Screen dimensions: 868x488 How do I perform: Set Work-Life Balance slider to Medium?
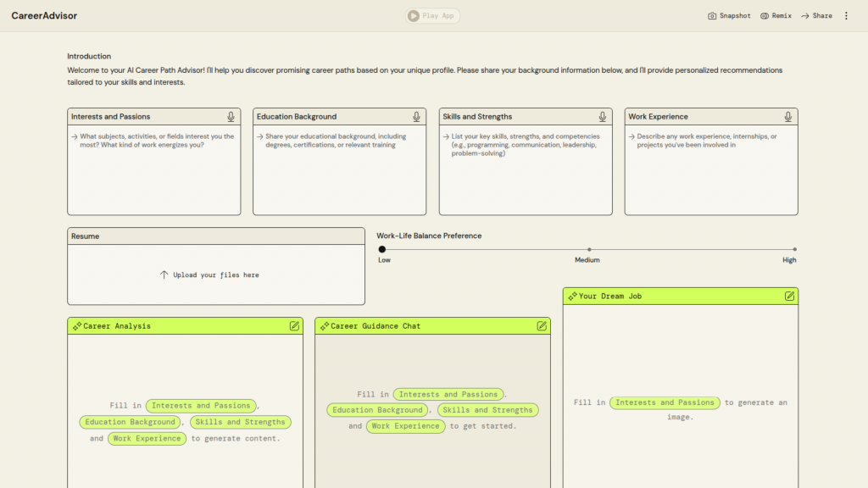pos(588,249)
